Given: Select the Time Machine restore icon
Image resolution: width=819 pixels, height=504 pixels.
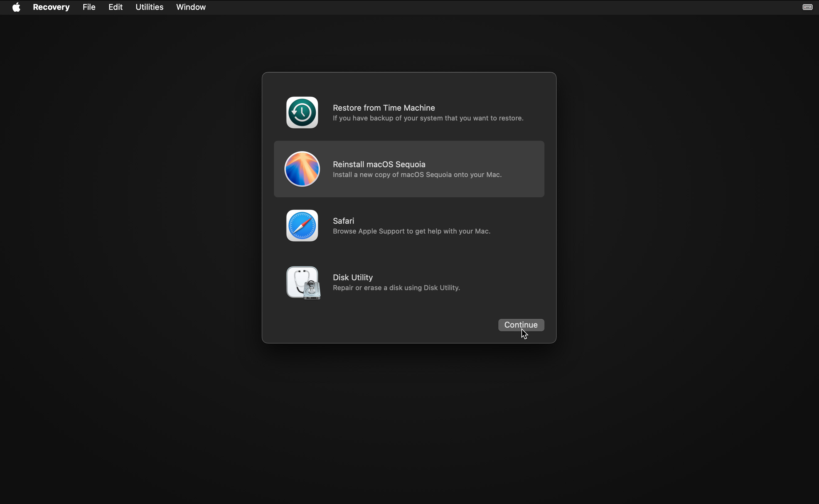Looking at the screenshot, I should [302, 112].
